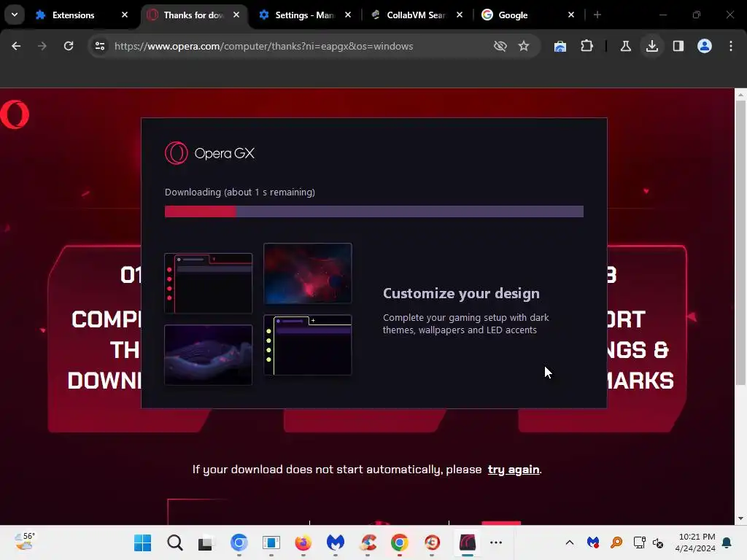Select the Thanks for downloading Opera tab
The width and height of the screenshot is (747, 560).
(x=193, y=15)
